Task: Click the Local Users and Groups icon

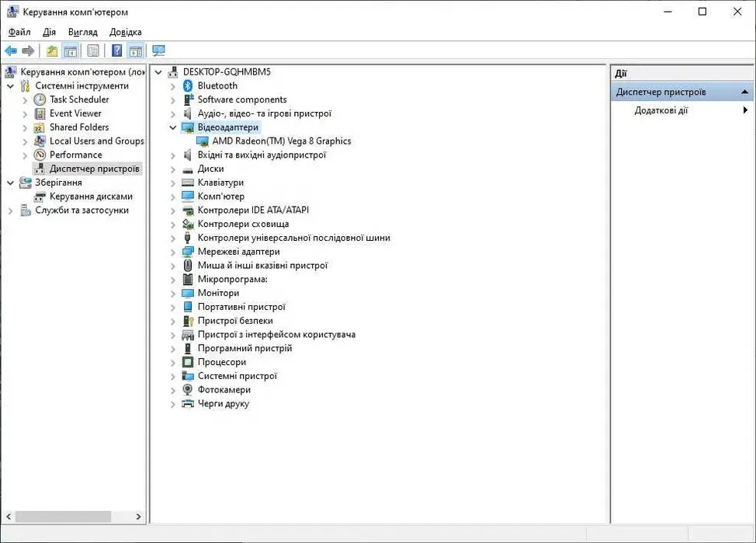Action: pyautogui.click(x=40, y=141)
